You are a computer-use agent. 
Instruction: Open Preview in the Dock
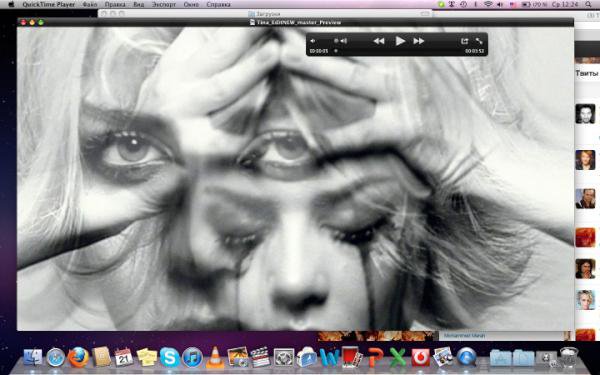[x=443, y=357]
